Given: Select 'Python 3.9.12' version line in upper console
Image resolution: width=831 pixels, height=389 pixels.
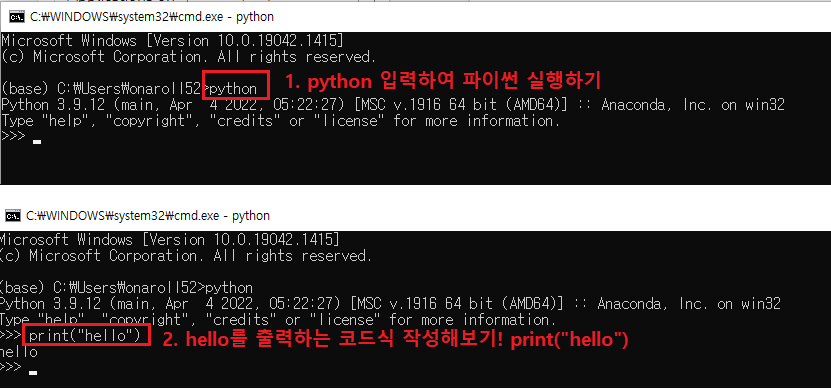Looking at the screenshot, I should tap(393, 104).
